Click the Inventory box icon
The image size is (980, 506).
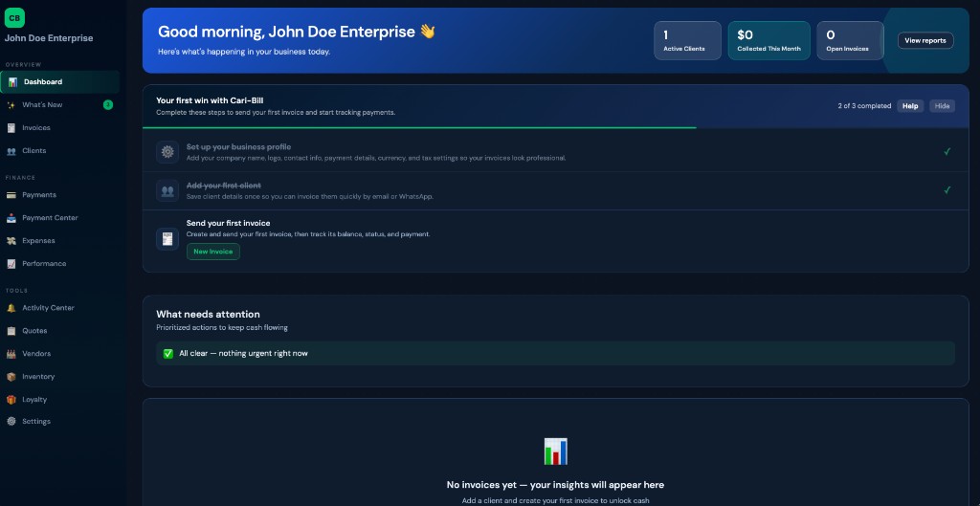[11, 377]
